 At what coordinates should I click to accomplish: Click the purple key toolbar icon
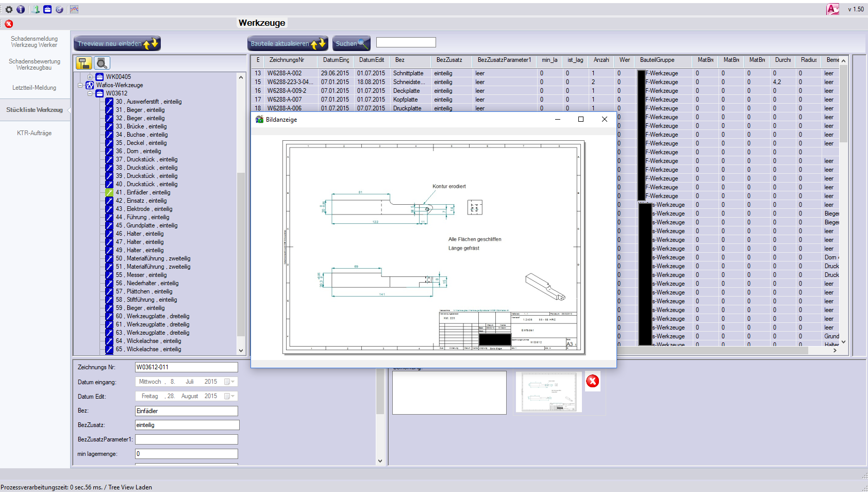pos(59,9)
